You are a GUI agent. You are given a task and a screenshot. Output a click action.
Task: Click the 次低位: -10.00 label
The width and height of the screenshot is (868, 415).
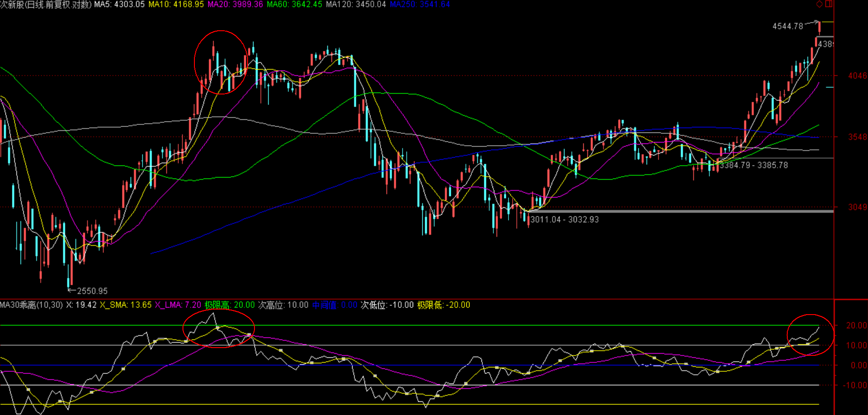pyautogui.click(x=387, y=305)
